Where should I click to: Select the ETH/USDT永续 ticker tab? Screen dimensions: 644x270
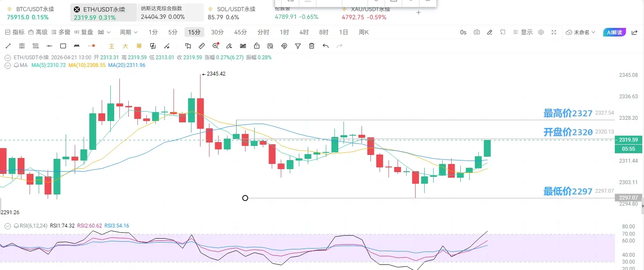[103, 13]
